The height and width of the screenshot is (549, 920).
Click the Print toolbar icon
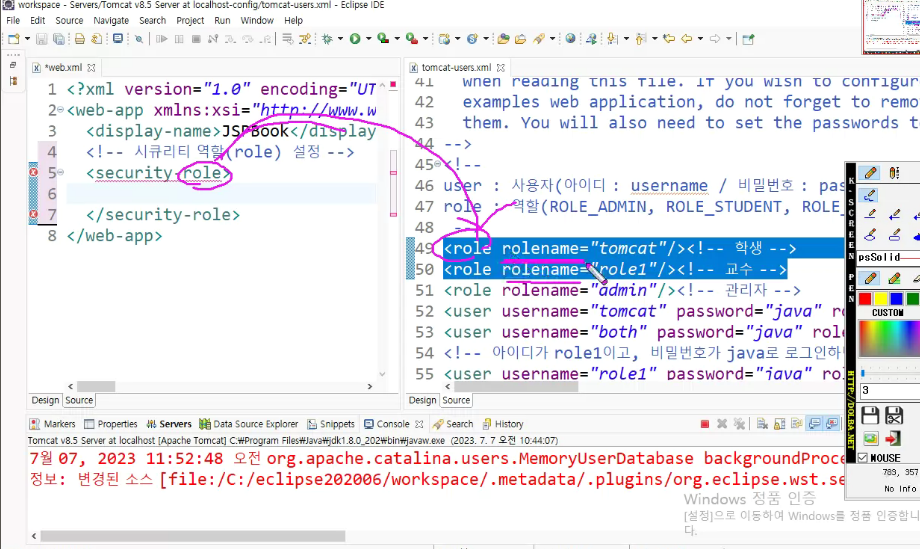79,39
